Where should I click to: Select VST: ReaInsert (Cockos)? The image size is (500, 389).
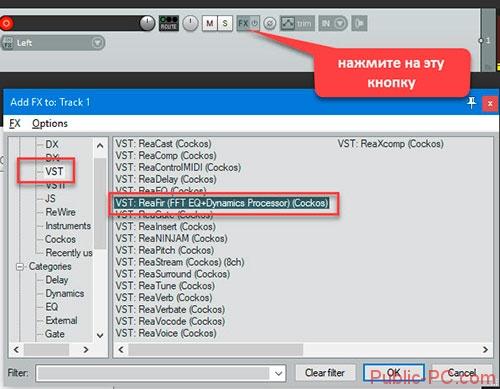(x=165, y=227)
